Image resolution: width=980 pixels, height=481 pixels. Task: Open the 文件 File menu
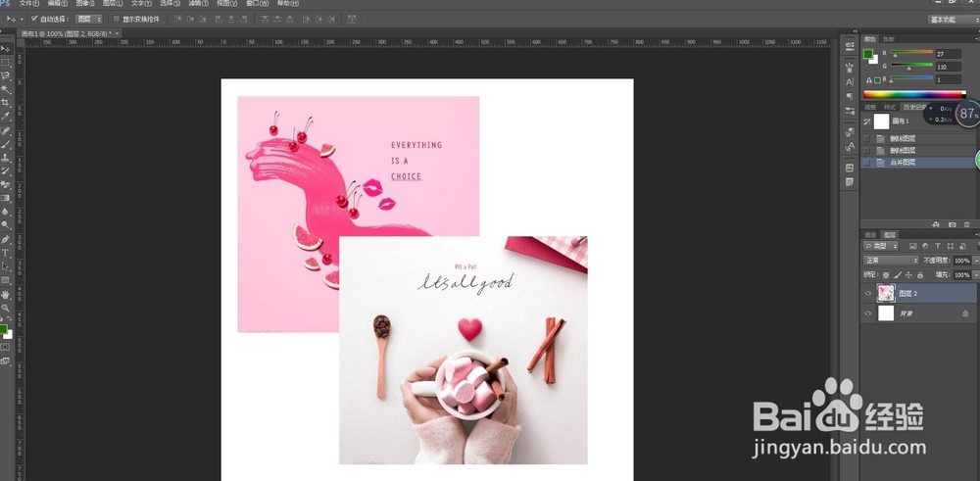coord(28,3)
